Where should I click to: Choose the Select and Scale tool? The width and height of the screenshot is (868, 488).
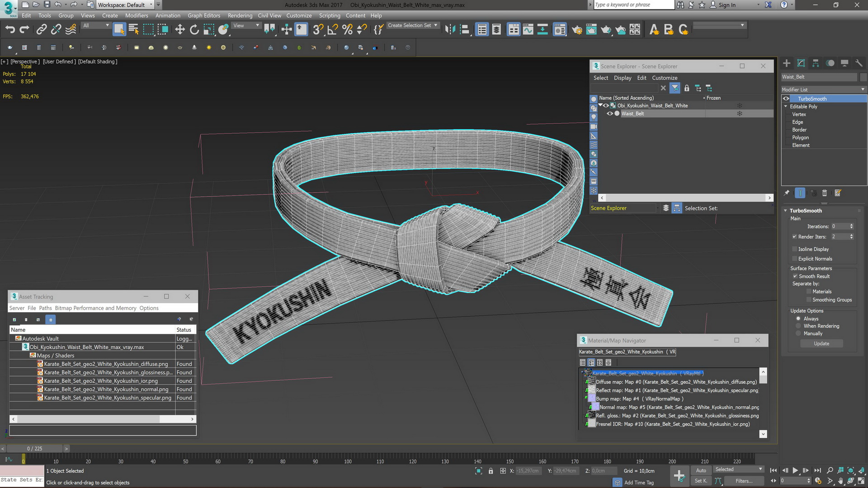tap(209, 30)
